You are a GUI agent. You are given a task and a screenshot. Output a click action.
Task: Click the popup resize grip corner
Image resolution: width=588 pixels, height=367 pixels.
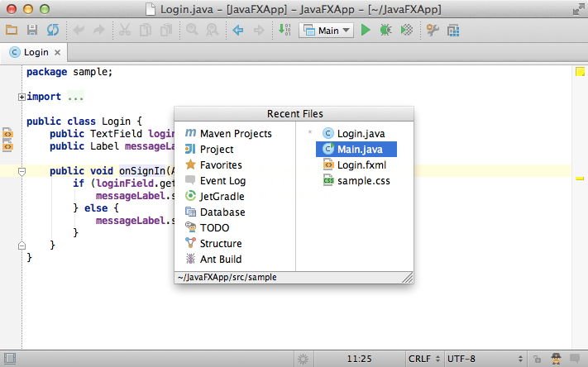coord(408,278)
